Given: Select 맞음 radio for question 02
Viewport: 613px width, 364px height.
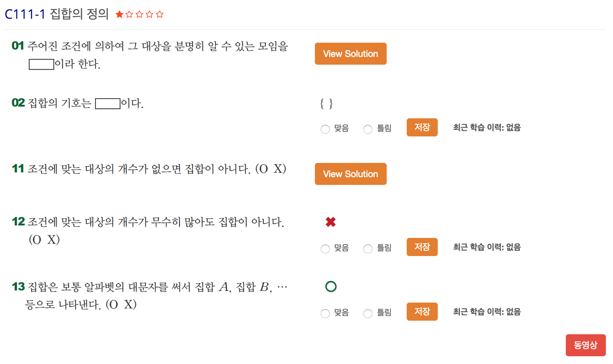Looking at the screenshot, I should click(325, 129).
